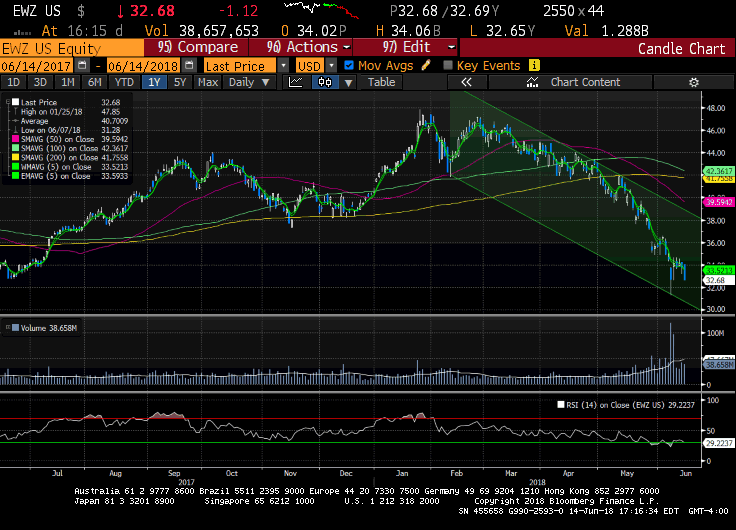This screenshot has height=530, width=736.
Task: Select the 3D range
Action: point(40,82)
